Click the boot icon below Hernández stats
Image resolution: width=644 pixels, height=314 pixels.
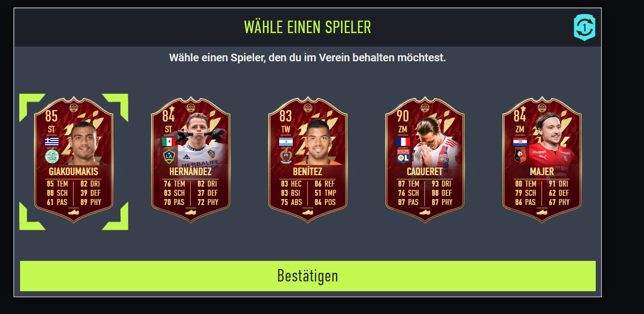[191, 213]
